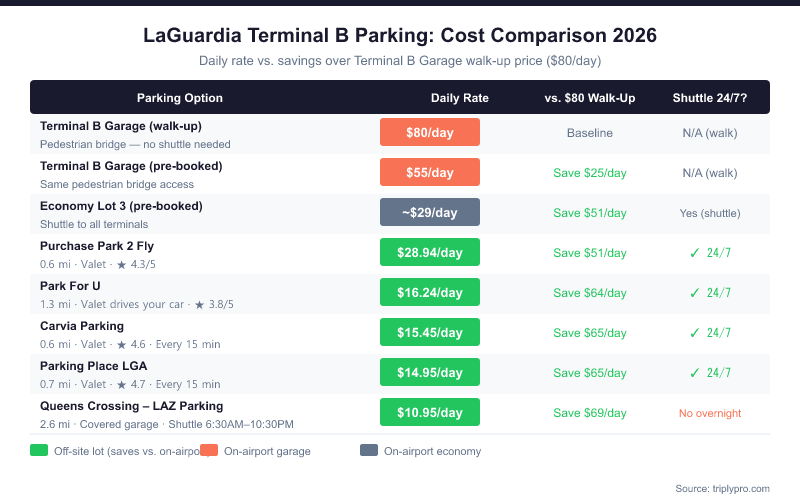The height and width of the screenshot is (500, 800).
Task: Click the checkmark in the Purchase Park 2 Fly row
Action: tap(695, 253)
